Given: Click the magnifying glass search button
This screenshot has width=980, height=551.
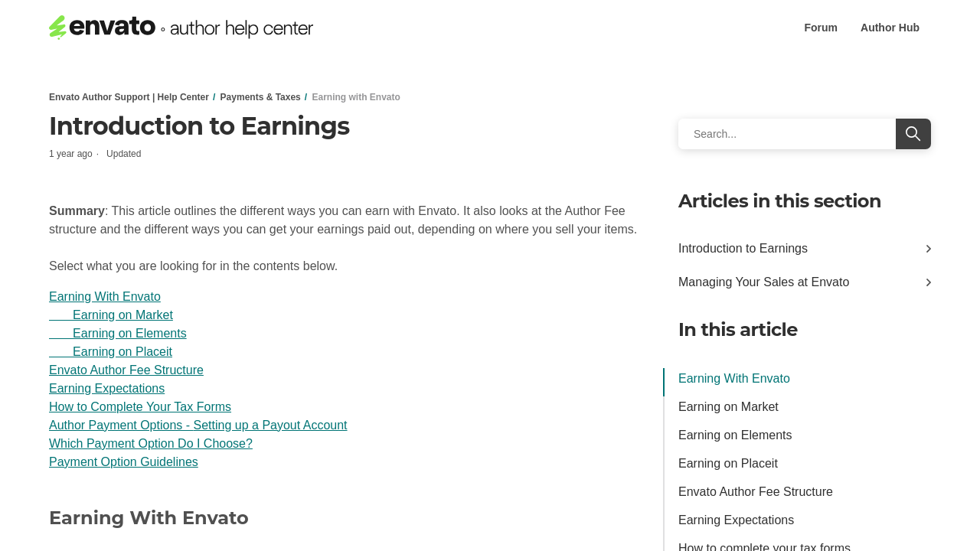Looking at the screenshot, I should click(x=913, y=134).
